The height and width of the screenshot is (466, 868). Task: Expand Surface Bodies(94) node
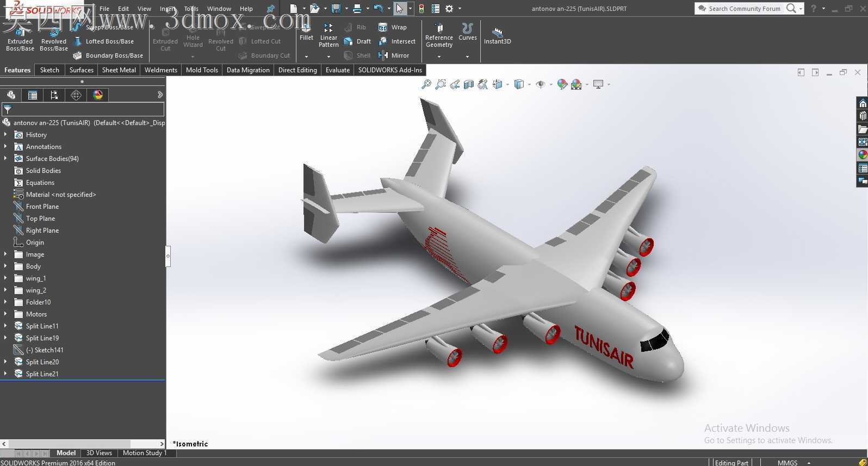(x=5, y=158)
